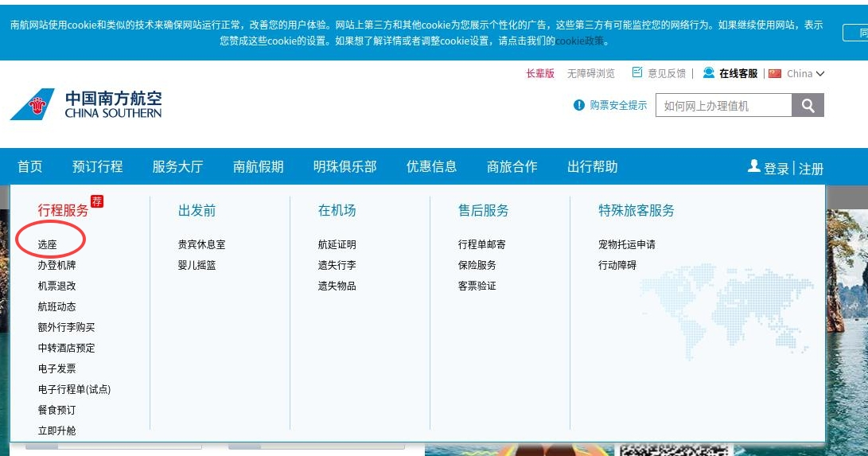Click the China Southern logo
The height and width of the screenshot is (456, 868).
(x=86, y=104)
